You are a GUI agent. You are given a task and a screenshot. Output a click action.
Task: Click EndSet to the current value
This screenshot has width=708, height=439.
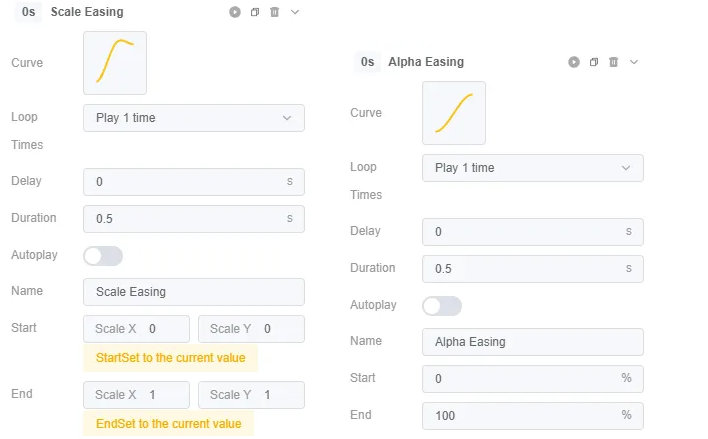pyautogui.click(x=169, y=424)
